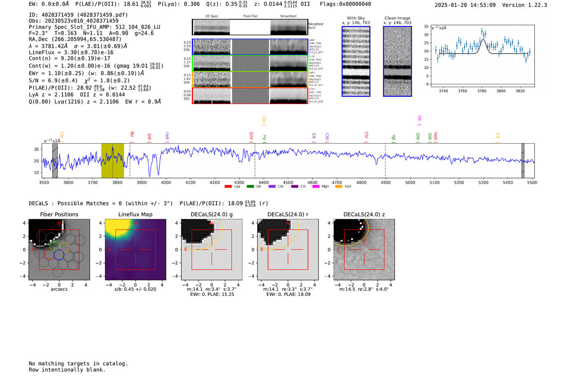
Task: Click the SiII line marker label
Action: pyautogui.click(x=149, y=138)
